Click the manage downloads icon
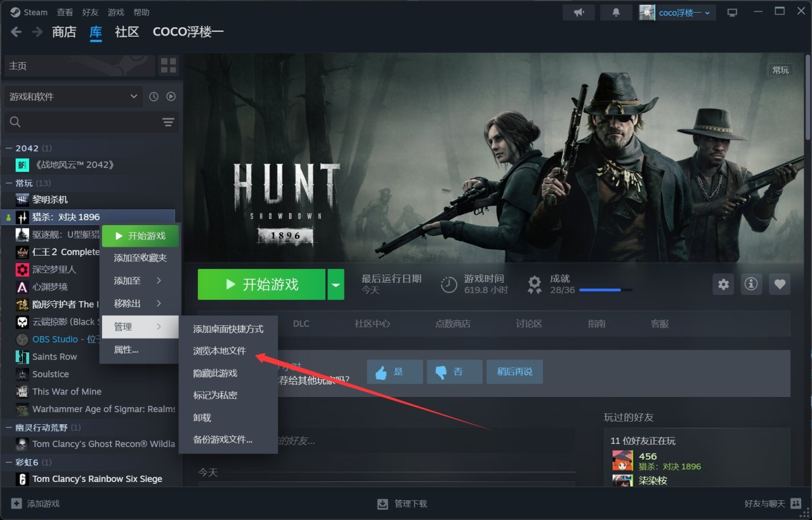812x520 pixels. (x=383, y=504)
